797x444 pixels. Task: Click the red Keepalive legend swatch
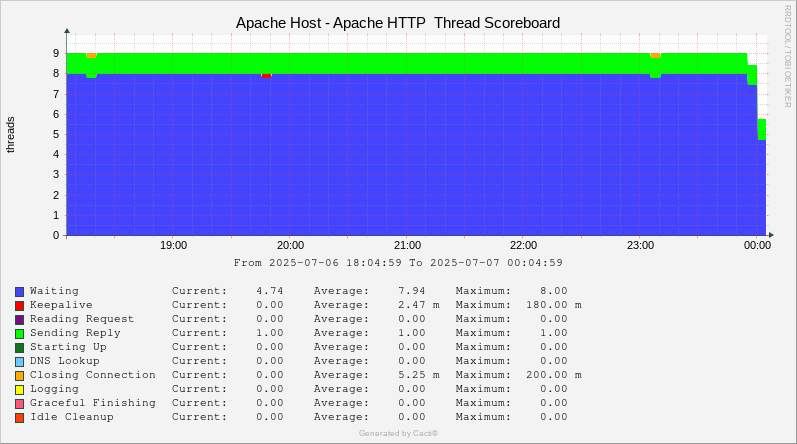[19, 306]
